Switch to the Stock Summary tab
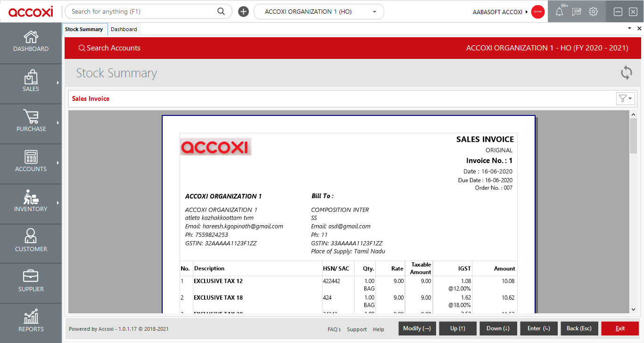The height and width of the screenshot is (343, 644). [x=85, y=29]
